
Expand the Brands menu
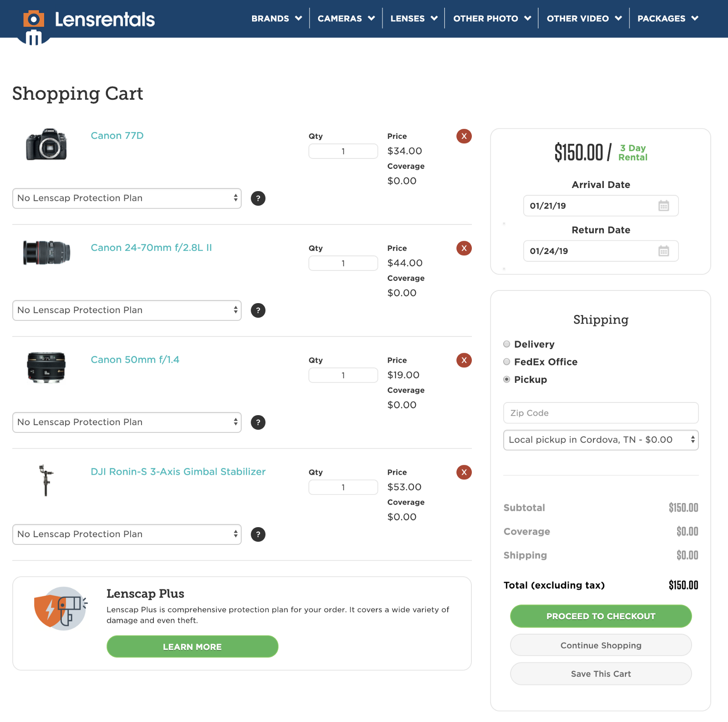[277, 19]
